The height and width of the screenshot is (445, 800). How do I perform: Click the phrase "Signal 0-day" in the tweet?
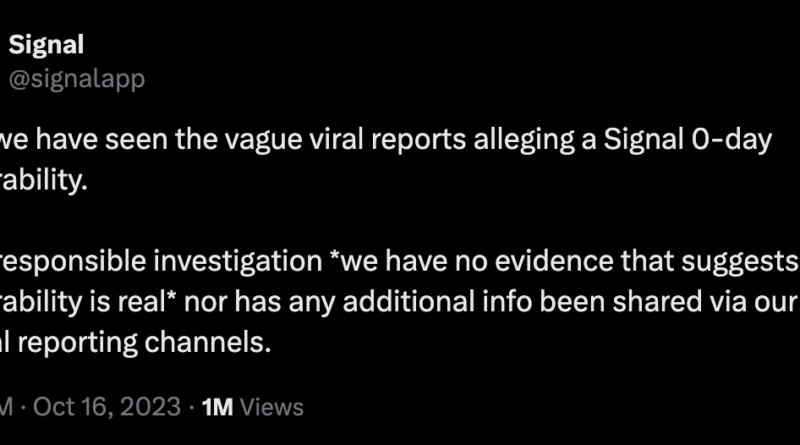pos(688,140)
